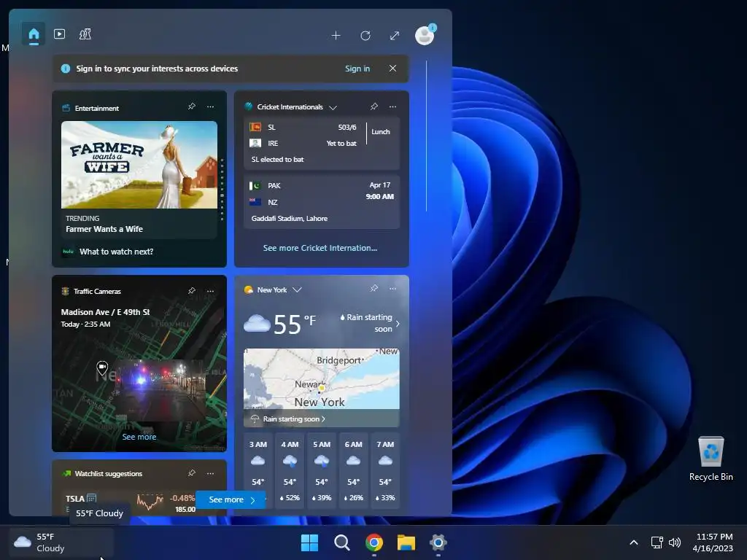Open the profile avatar settings

click(425, 35)
